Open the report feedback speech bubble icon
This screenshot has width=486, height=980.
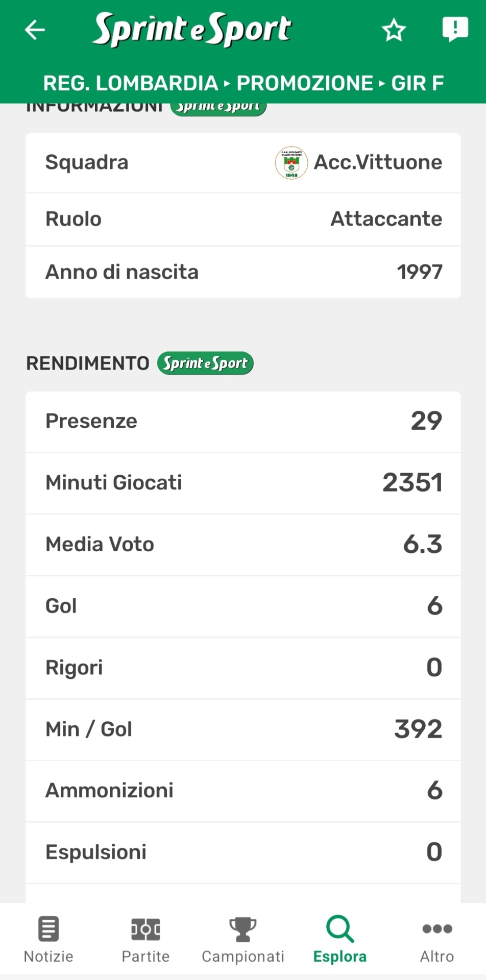(x=454, y=29)
